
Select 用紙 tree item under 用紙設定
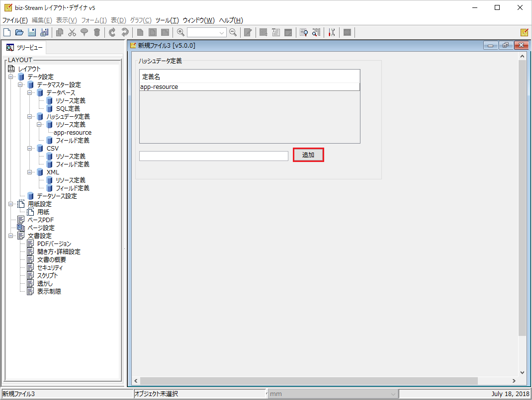(x=43, y=212)
